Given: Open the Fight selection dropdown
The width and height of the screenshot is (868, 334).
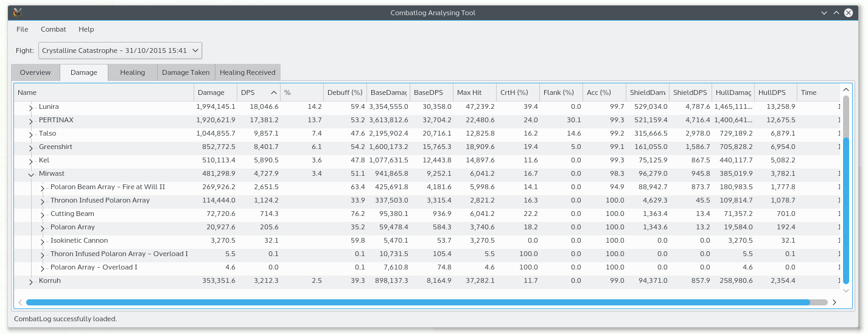Looking at the screenshot, I should tap(120, 50).
